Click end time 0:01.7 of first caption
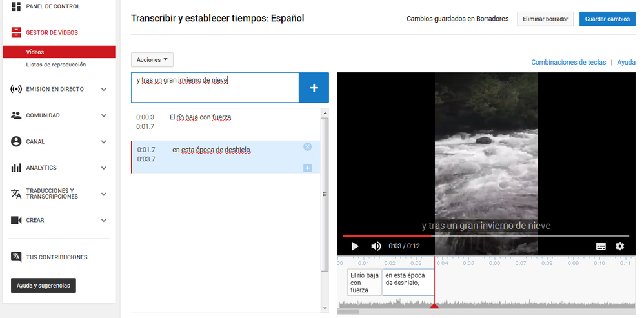This screenshot has width=644, height=318. 145,127
